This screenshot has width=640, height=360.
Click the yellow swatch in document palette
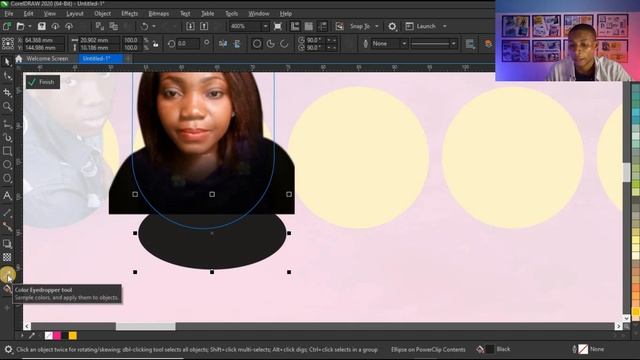73,336
